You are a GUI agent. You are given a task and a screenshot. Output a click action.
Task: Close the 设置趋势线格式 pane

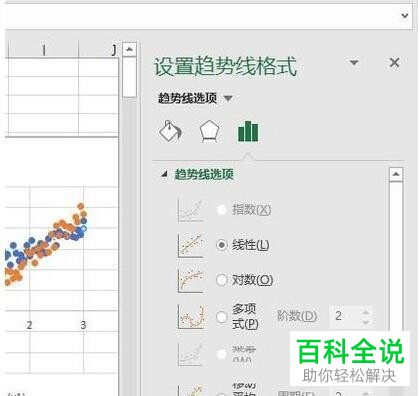coord(395,62)
